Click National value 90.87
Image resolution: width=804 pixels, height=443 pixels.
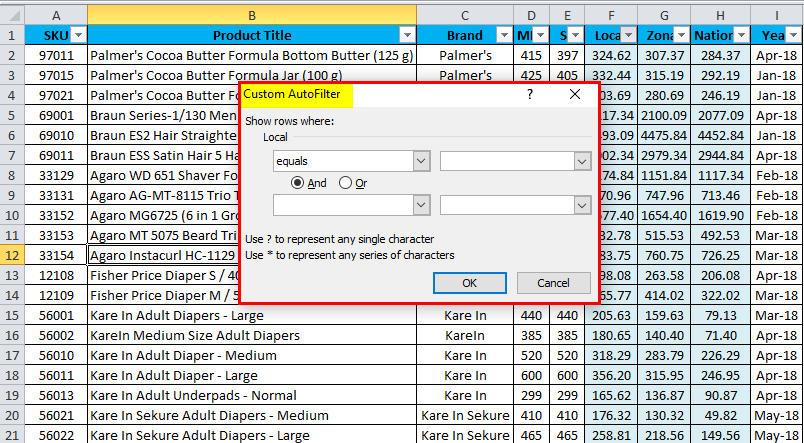point(720,395)
